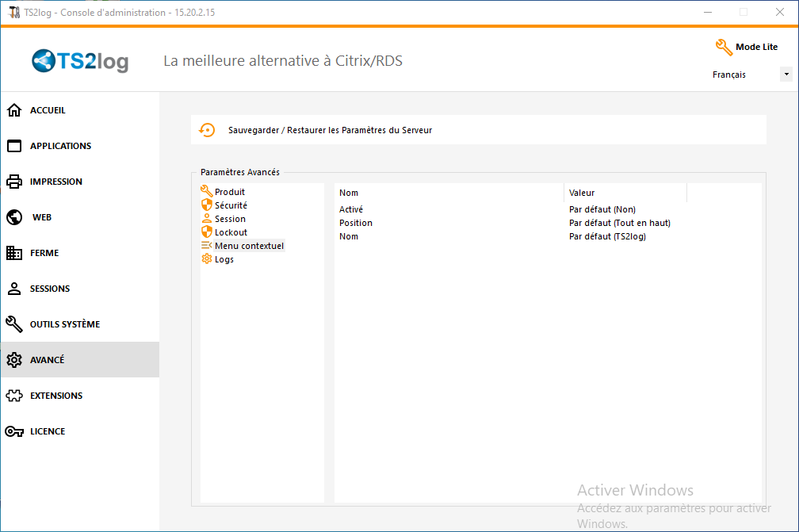Select the AVANCÉ section
Viewport: 799px width, 532px height.
[x=80, y=360]
